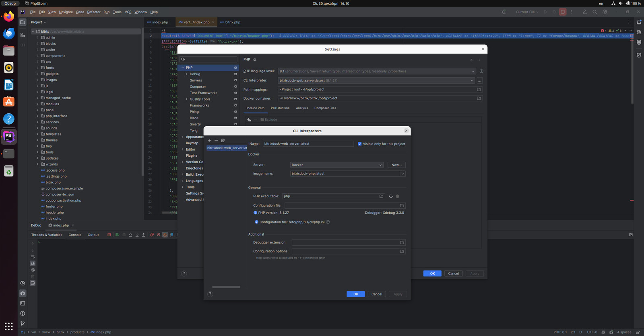Click the New... button beside Server
The width and height of the screenshot is (644, 336).
pos(396,165)
